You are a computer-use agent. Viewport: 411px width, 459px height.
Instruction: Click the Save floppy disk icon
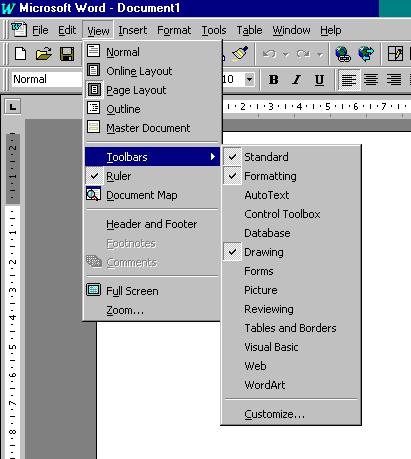(67, 54)
